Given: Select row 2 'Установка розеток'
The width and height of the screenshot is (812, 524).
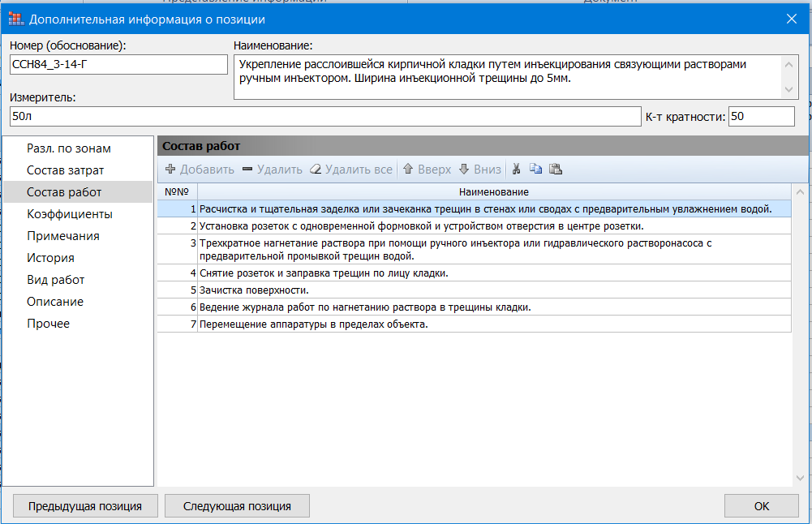Looking at the screenshot, I should click(x=475, y=225).
